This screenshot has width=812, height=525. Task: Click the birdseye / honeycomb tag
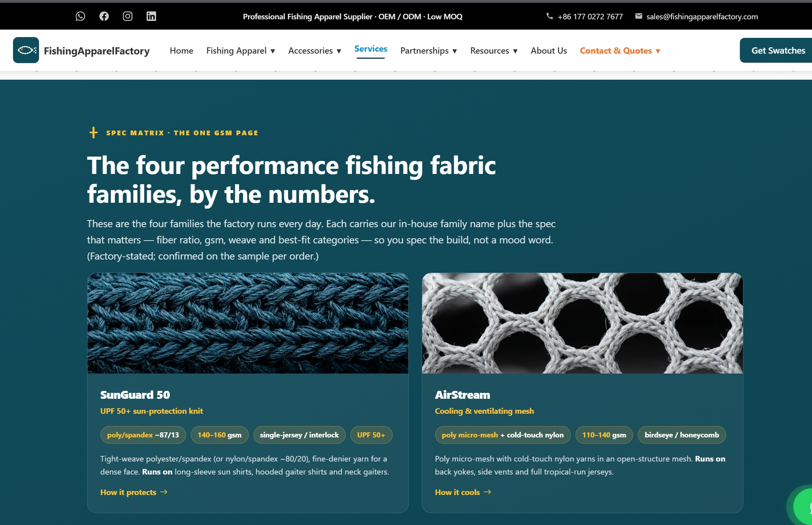click(682, 435)
